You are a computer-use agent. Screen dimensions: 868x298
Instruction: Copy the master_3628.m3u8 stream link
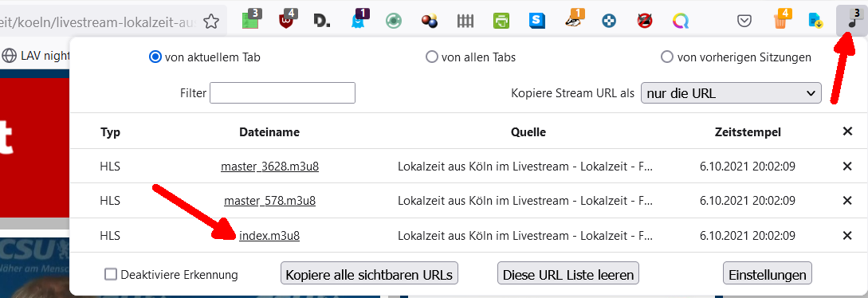(x=269, y=167)
